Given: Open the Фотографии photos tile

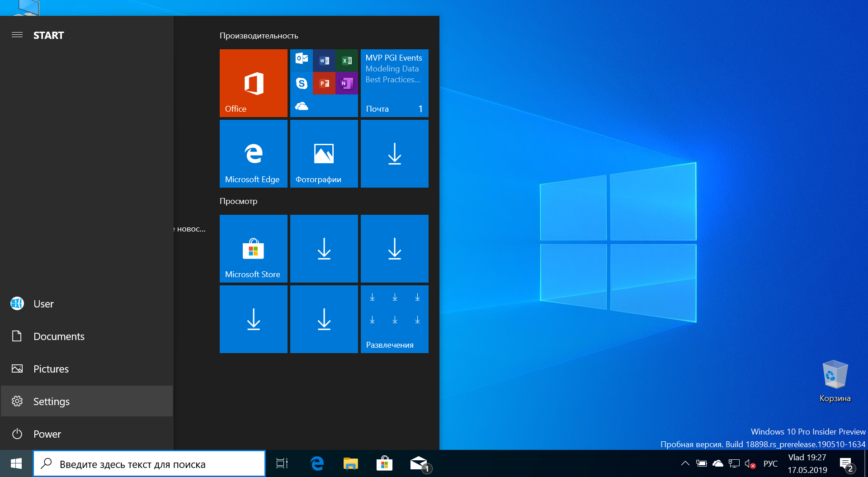Looking at the screenshot, I should tap(324, 154).
